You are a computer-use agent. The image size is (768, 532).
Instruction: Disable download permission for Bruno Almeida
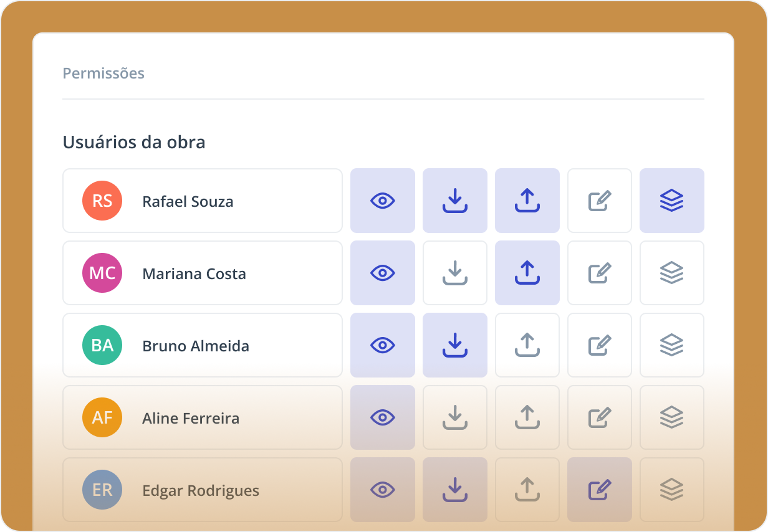tap(455, 345)
